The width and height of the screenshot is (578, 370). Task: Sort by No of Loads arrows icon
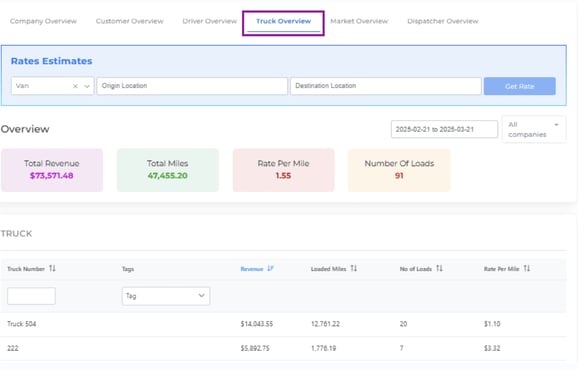point(439,268)
